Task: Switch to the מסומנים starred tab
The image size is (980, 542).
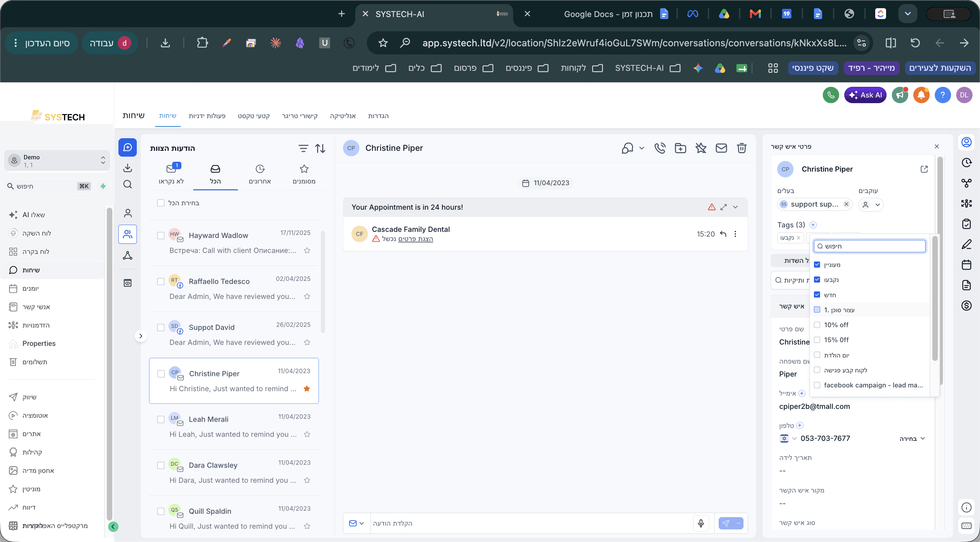Action: point(304,174)
